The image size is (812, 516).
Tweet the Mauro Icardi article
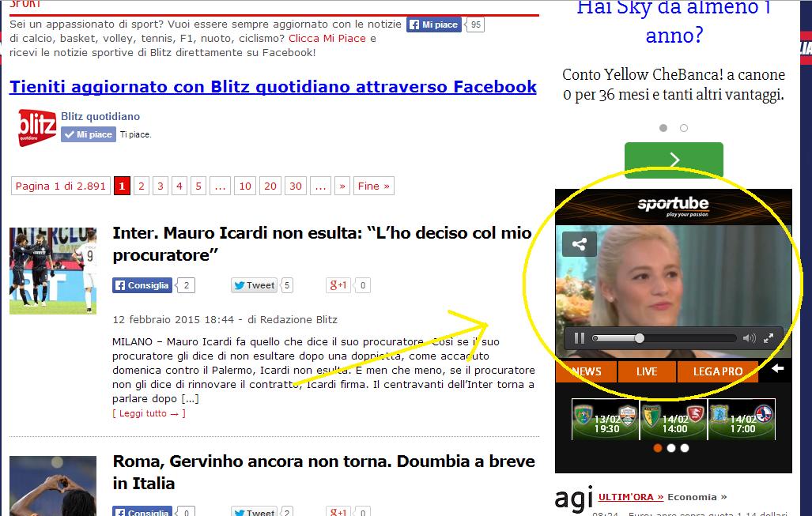tap(254, 285)
